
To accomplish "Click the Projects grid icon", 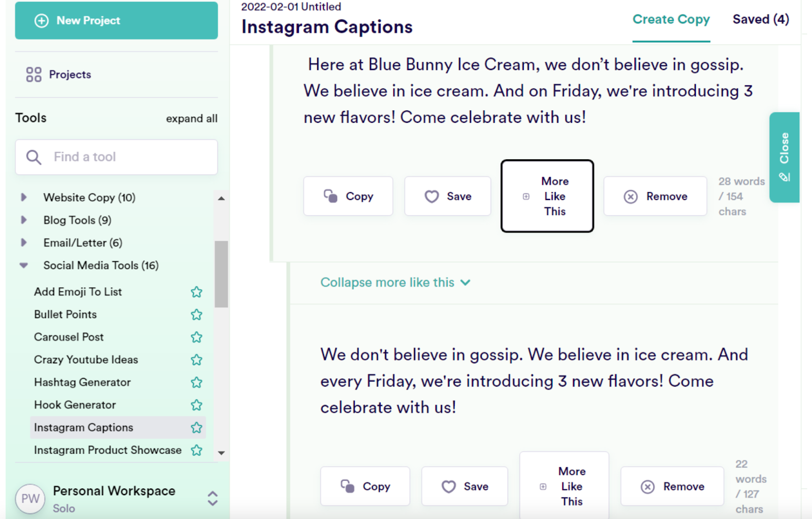I will (x=33, y=75).
